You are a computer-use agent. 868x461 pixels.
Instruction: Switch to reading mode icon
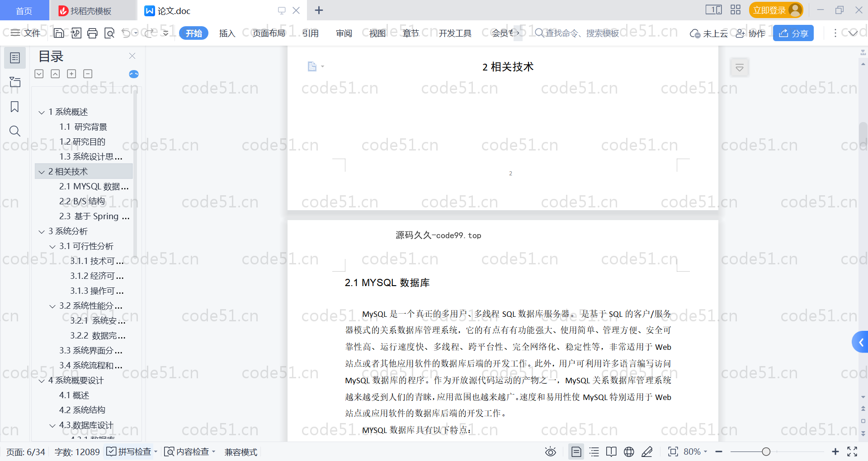tap(611, 452)
